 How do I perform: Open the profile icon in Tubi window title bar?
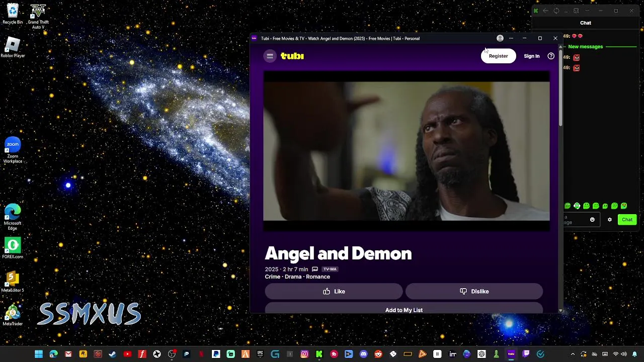point(500,38)
